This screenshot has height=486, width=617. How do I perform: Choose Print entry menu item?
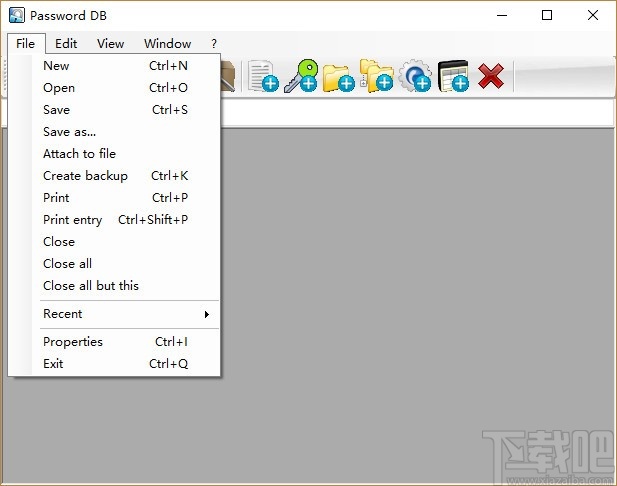114,220
